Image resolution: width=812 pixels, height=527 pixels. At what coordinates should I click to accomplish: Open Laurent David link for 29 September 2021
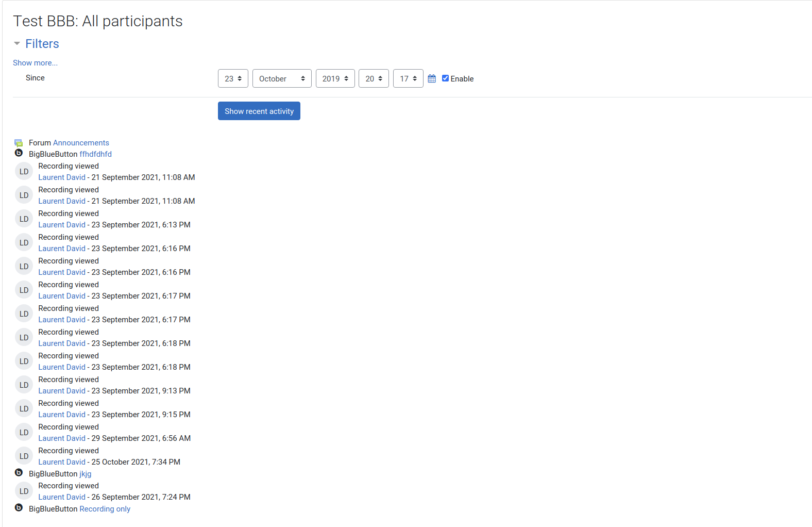(x=62, y=438)
